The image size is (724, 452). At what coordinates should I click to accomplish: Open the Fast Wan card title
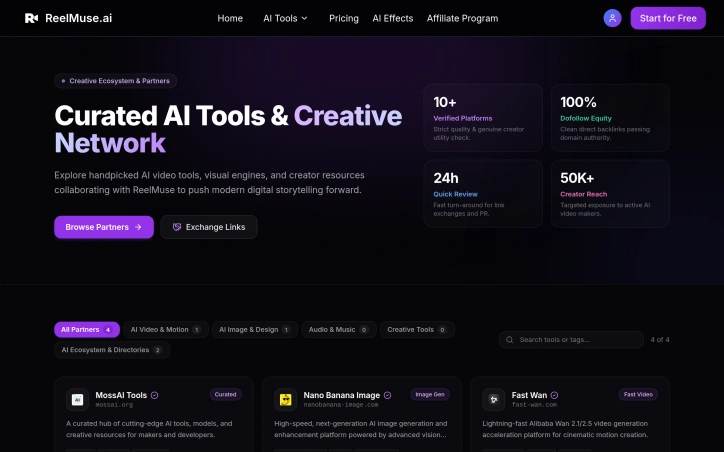pos(529,395)
